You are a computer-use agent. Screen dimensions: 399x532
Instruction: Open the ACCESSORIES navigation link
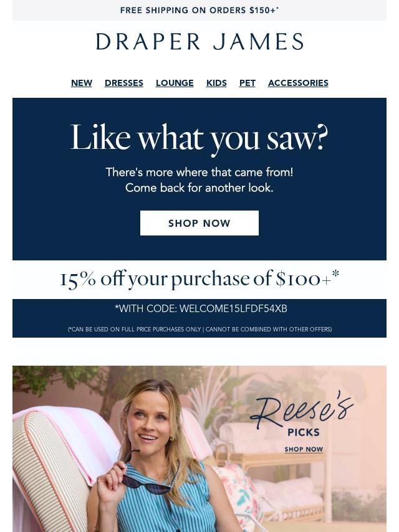point(298,83)
